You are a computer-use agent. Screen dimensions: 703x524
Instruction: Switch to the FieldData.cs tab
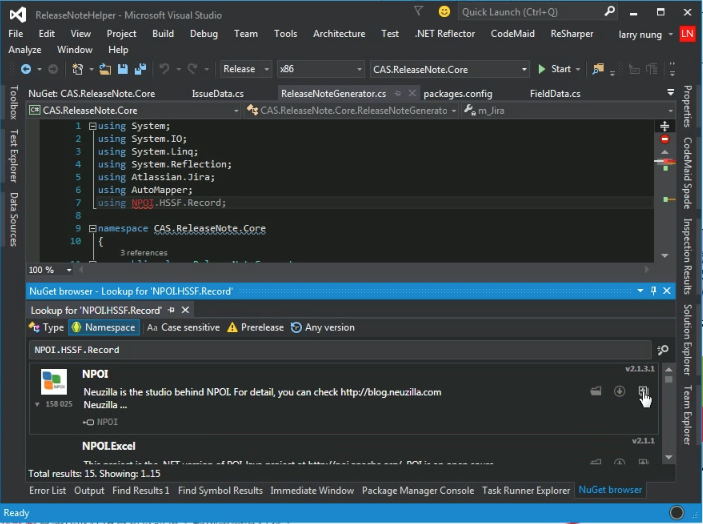555,94
